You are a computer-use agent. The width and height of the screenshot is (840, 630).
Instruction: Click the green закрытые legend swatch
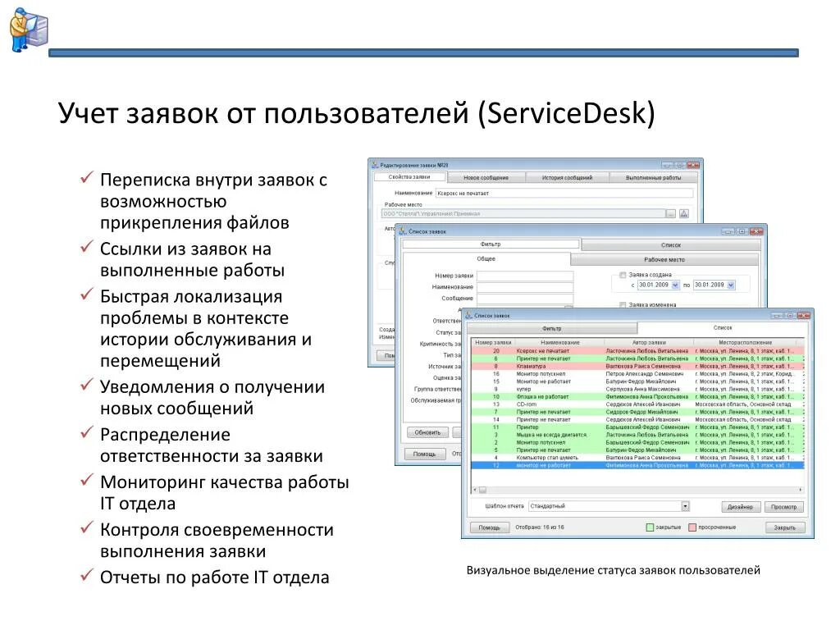(650, 527)
